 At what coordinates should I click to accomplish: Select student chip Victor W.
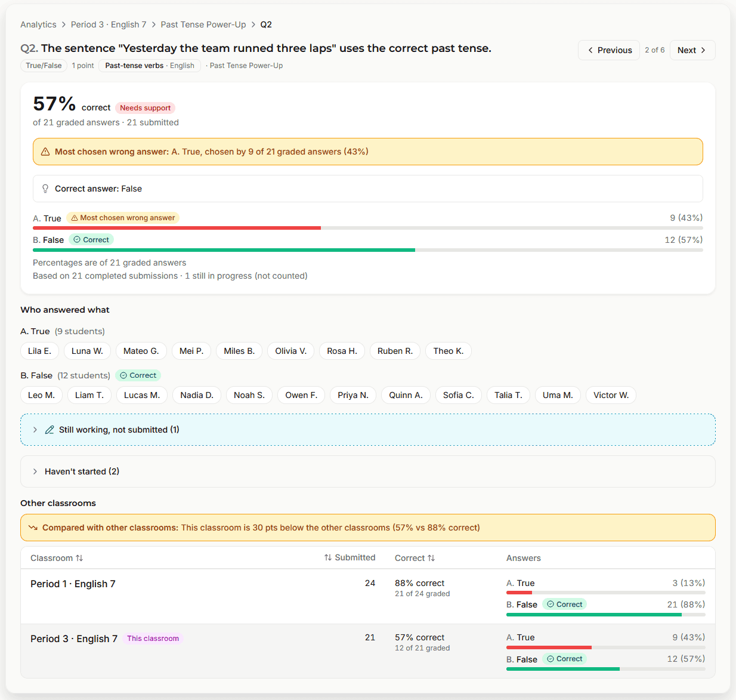coord(611,395)
